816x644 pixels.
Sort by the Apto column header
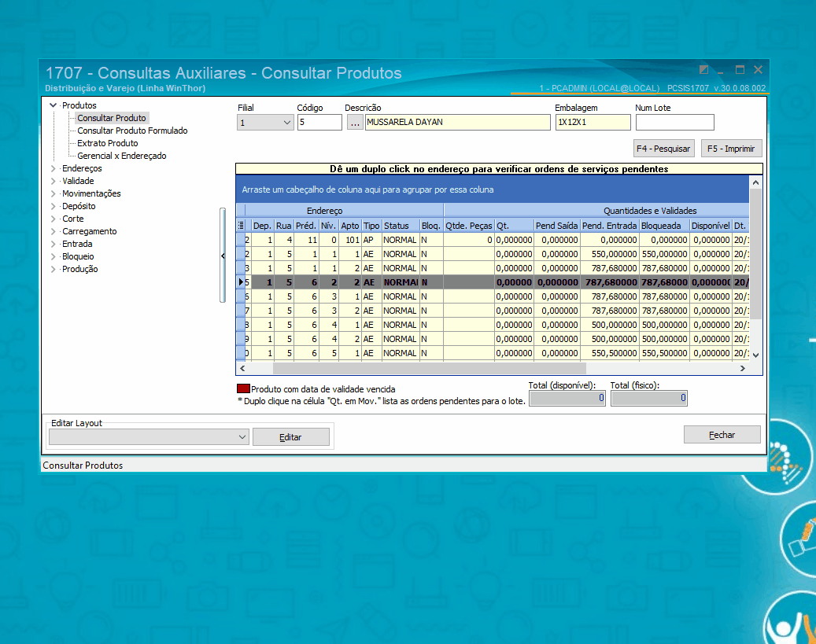pos(350,226)
